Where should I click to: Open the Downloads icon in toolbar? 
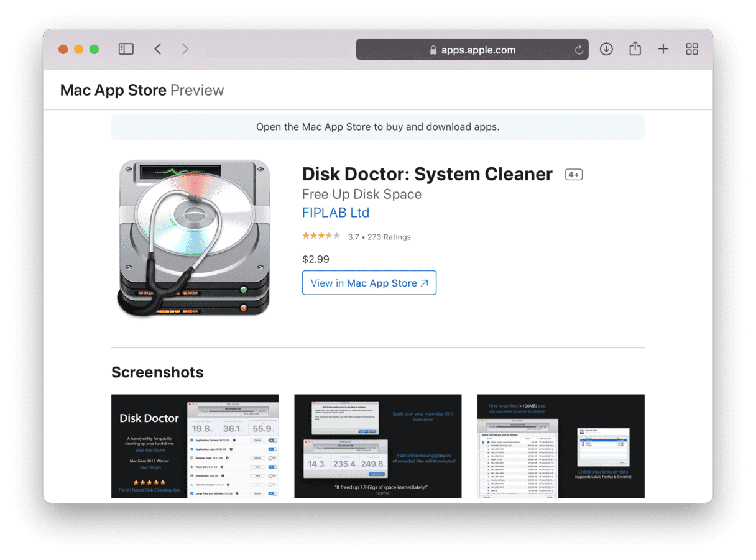point(606,49)
